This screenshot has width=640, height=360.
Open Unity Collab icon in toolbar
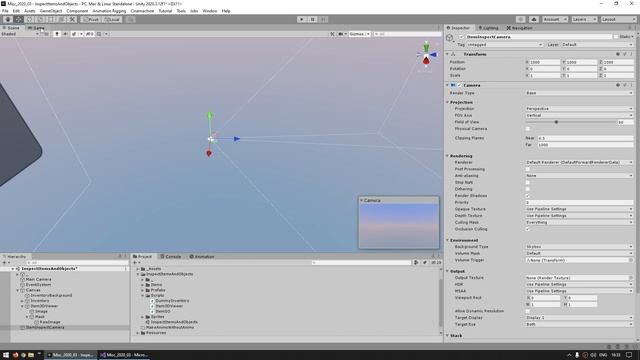pos(520,19)
